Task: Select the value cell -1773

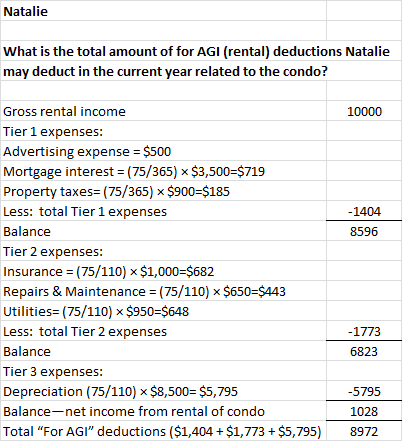Action: 364,331
